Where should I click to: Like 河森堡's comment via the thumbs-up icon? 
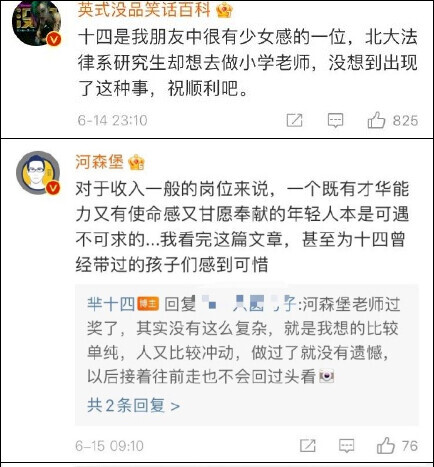point(386,445)
